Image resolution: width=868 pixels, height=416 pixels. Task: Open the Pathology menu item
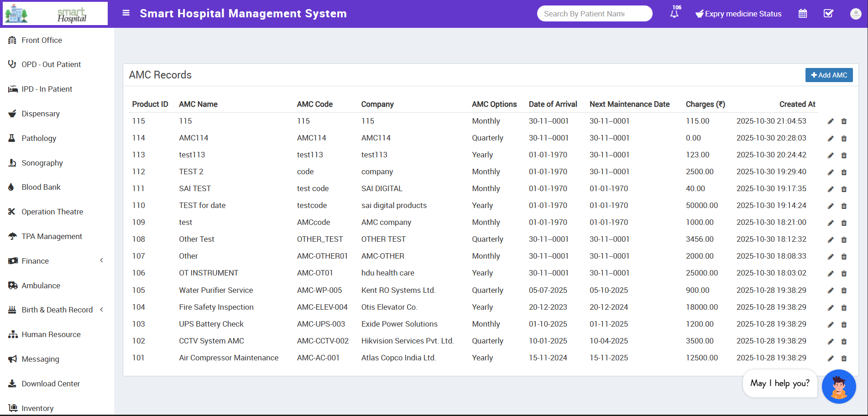click(x=39, y=138)
